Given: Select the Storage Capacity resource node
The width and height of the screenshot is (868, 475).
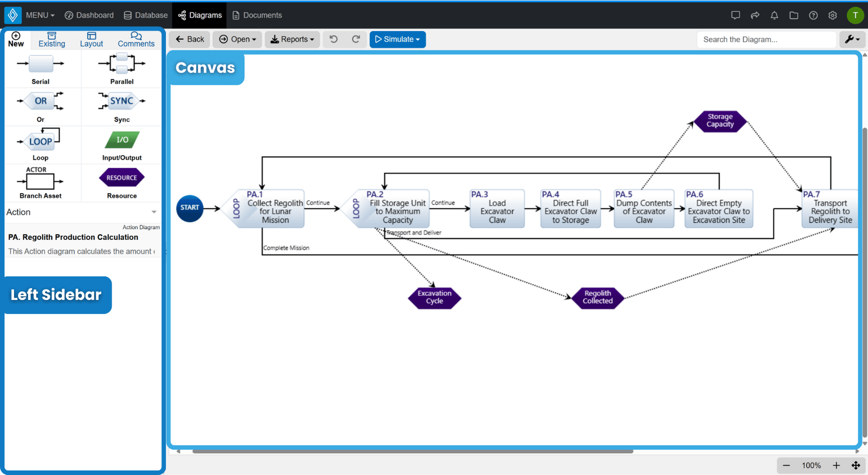Looking at the screenshot, I should 720,120.
